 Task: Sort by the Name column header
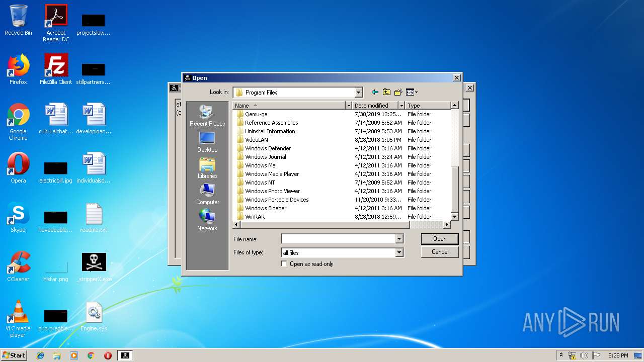289,106
